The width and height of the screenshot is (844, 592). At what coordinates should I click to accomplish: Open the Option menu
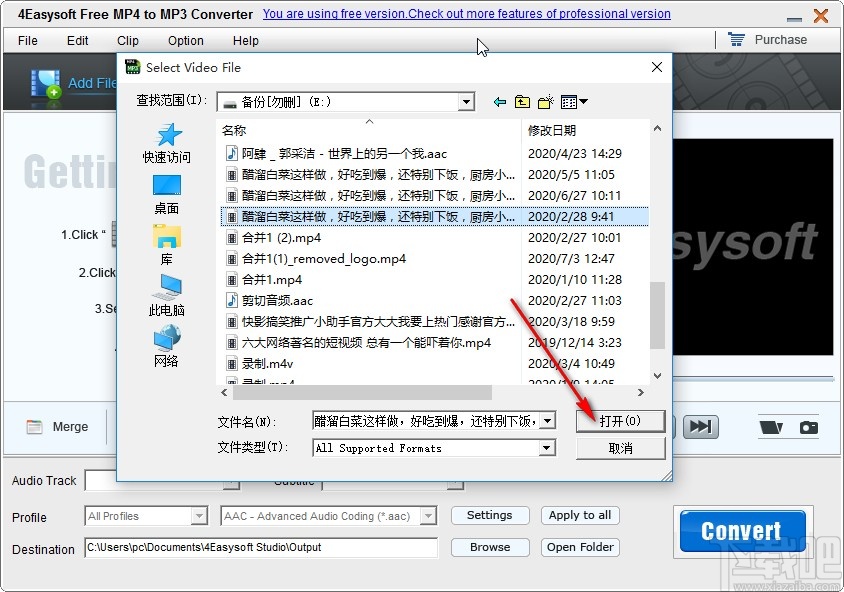(185, 41)
